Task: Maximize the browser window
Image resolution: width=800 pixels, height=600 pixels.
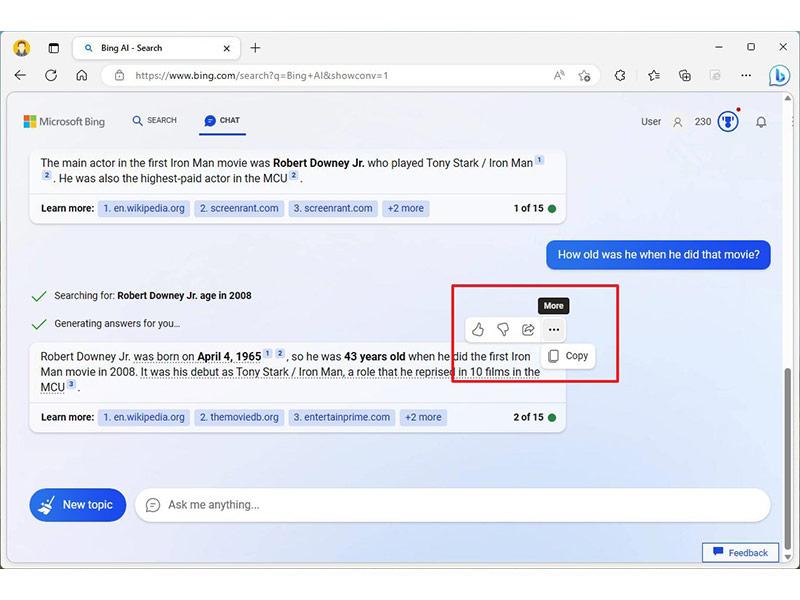Action: point(751,47)
